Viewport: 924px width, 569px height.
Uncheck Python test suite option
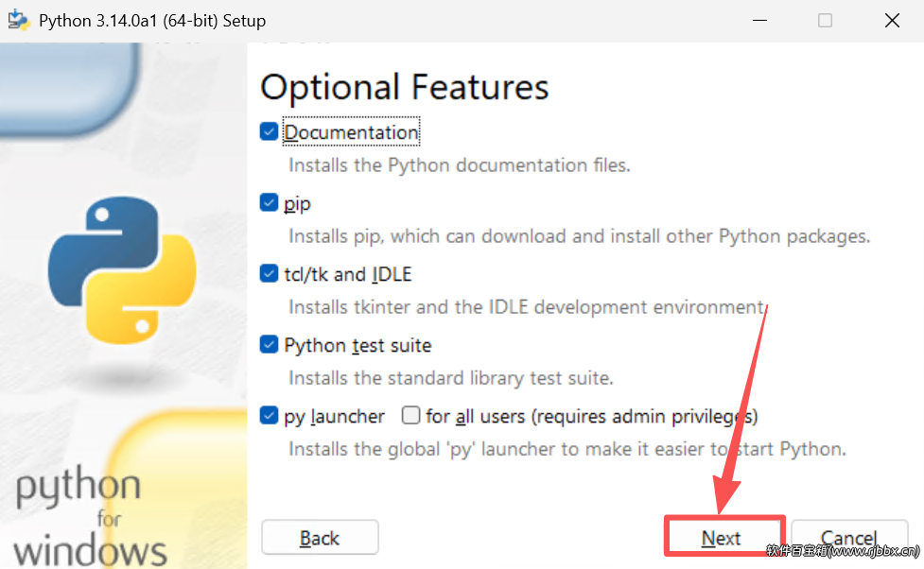[x=269, y=345]
